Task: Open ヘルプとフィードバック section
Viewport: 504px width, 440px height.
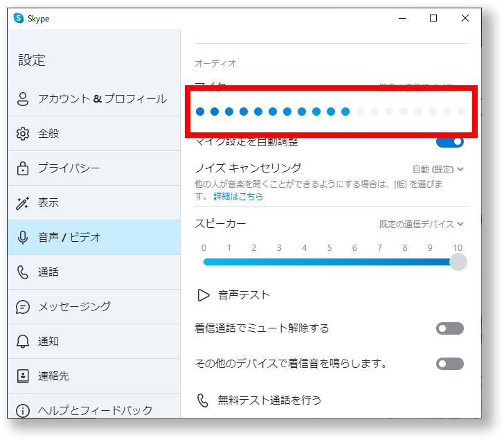Action: click(94, 406)
